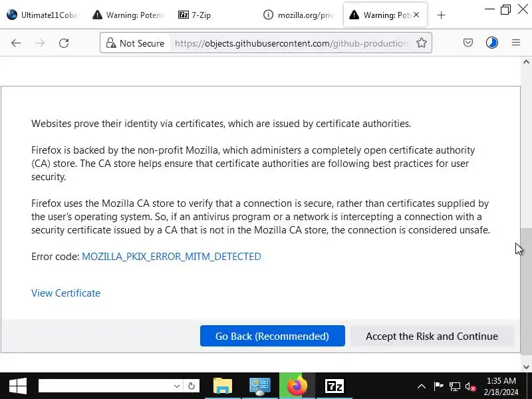Viewport: 532px width, 399px height.
Task: Click the page scrollbar up arrow
Action: (x=526, y=62)
